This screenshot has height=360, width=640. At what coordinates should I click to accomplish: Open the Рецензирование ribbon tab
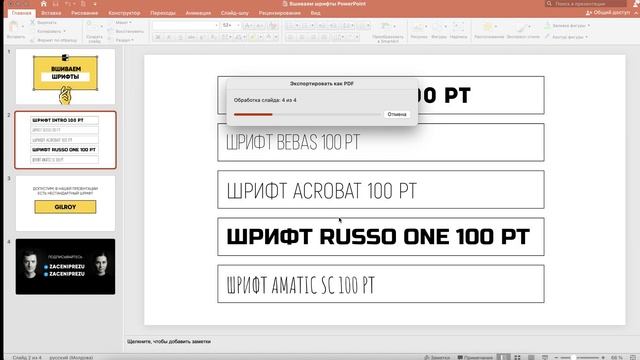[x=280, y=13]
